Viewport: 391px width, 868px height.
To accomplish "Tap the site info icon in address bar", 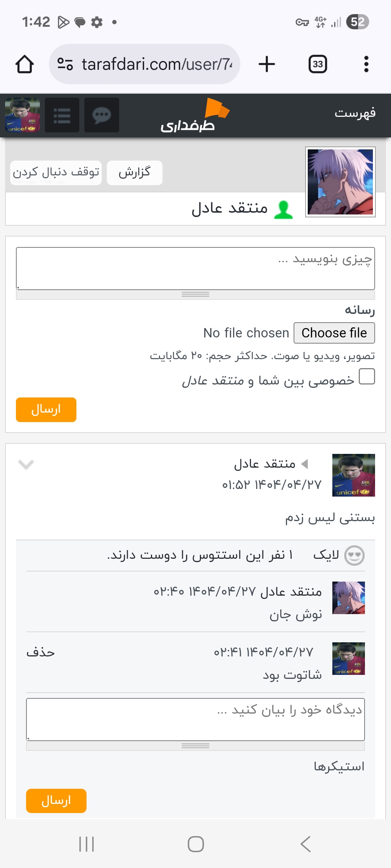I will coord(65,64).
